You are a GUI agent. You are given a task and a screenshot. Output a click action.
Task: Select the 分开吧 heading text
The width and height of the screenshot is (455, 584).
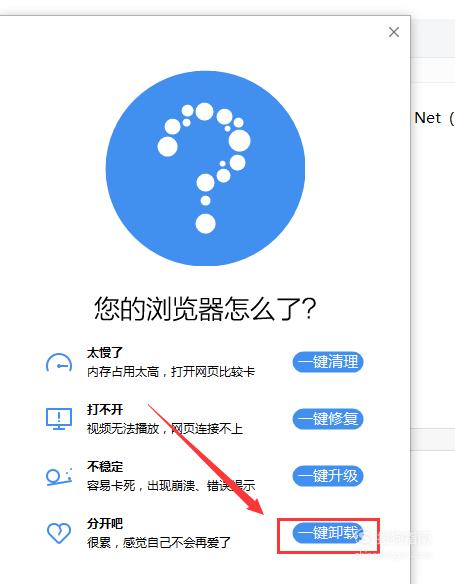[105, 524]
